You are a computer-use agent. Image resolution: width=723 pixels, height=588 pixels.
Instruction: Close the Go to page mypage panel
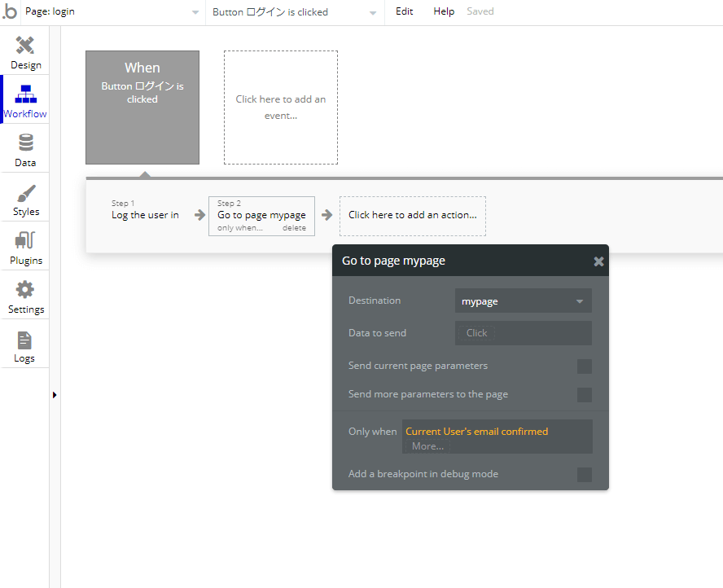[598, 261]
